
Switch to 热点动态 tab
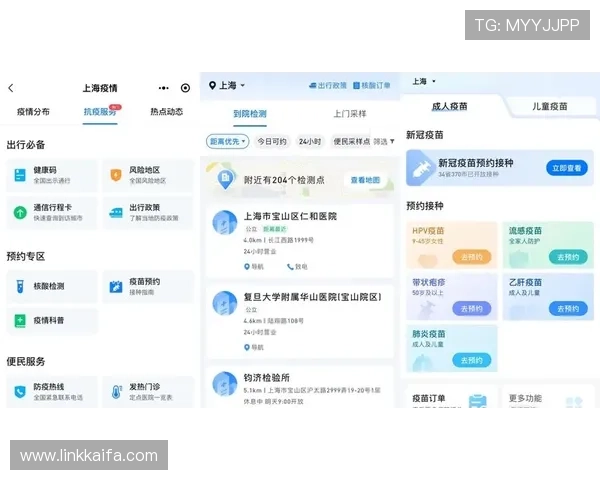pos(166,112)
